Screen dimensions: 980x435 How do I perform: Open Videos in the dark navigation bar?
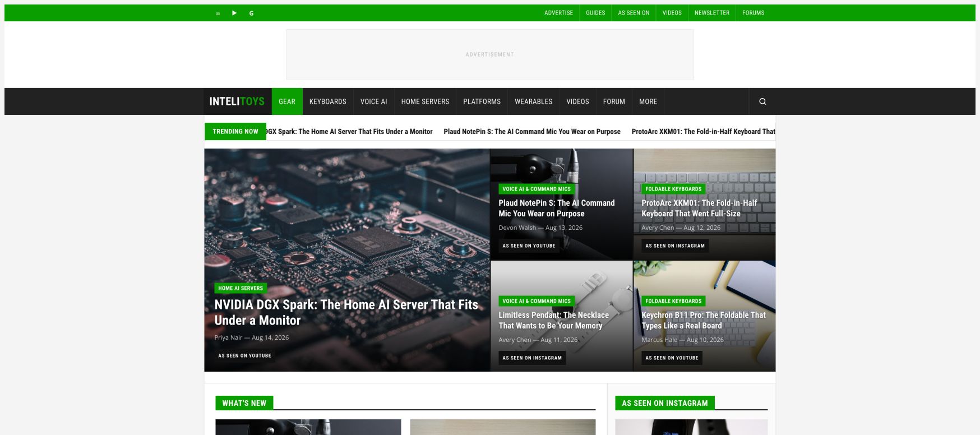tap(577, 101)
